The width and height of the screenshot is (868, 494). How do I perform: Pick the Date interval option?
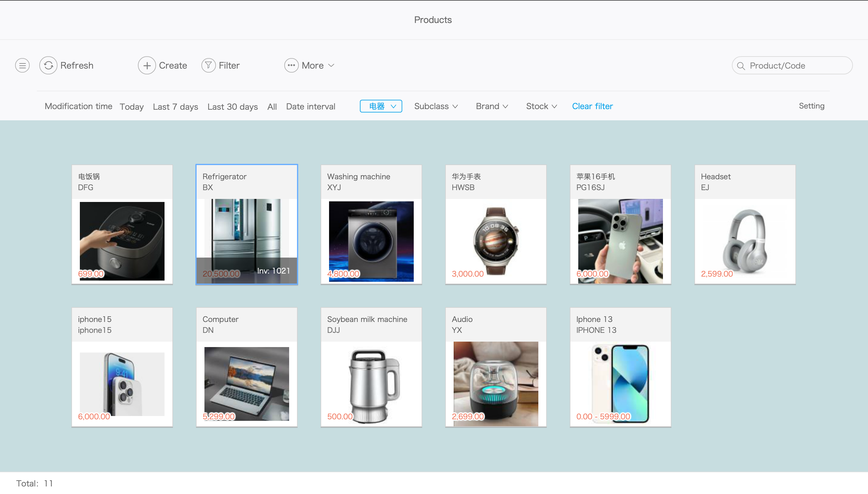[311, 106]
